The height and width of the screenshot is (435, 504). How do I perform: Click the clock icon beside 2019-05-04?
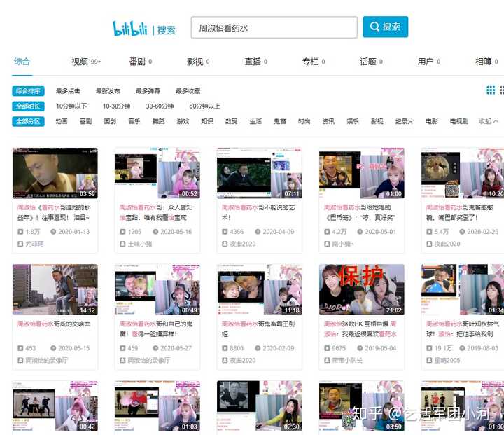tap(360, 348)
